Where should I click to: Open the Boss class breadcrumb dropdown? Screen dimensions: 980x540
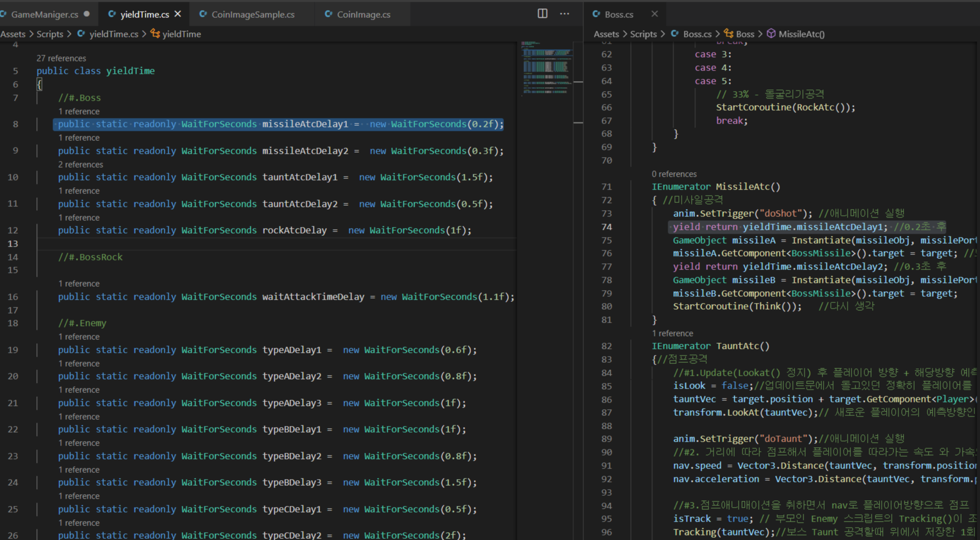[x=744, y=34]
